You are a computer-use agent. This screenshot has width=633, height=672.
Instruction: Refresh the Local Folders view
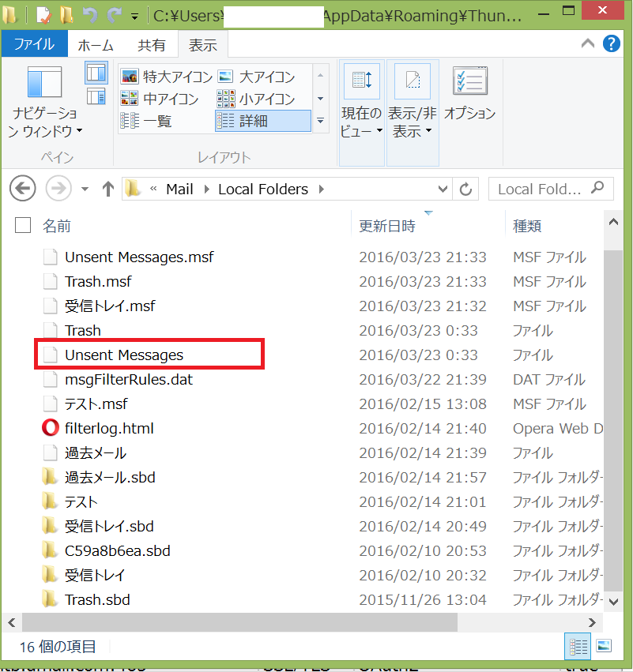pyautogui.click(x=465, y=189)
